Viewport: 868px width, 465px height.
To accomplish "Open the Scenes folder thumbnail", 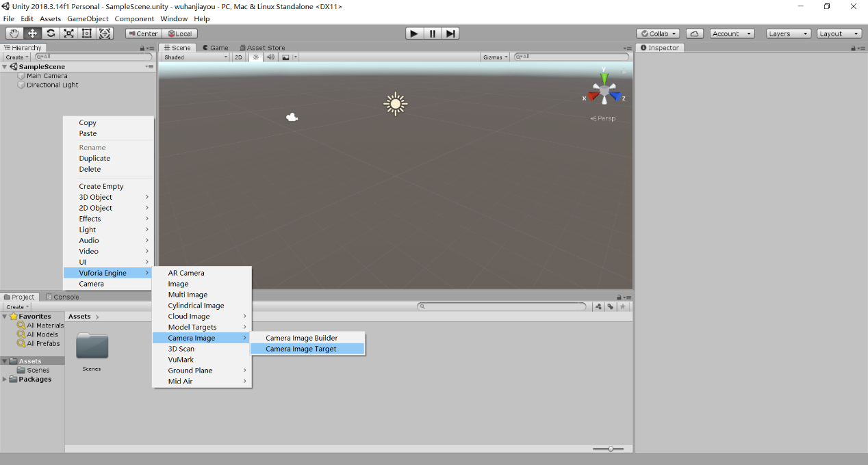I will [92, 347].
